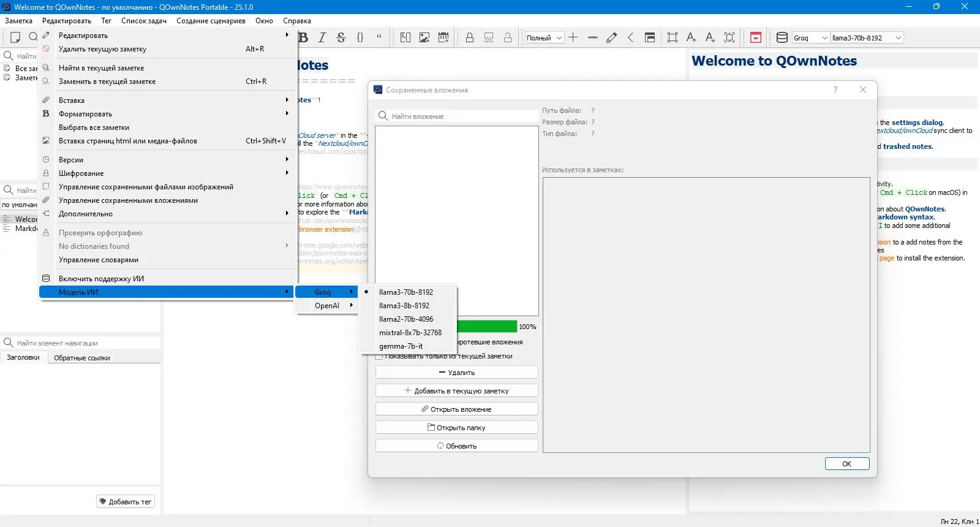Open the Groq backend dropdown in the toolbar
Viewport: 980px width, 527px height.
click(811, 37)
